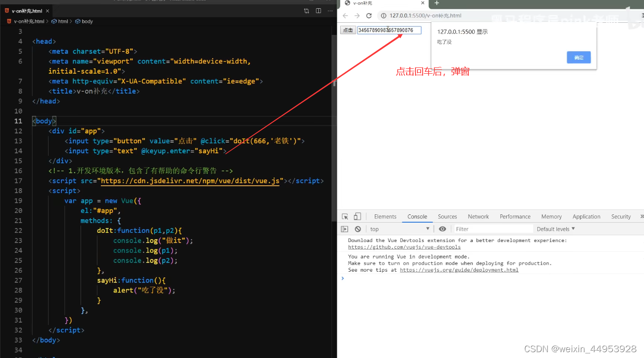Open the vue-devtools GitHub link
Image resolution: width=644 pixels, height=358 pixels.
(x=404, y=247)
